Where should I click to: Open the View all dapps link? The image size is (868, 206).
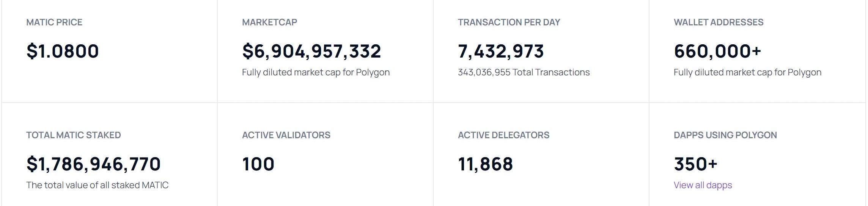coord(703,185)
